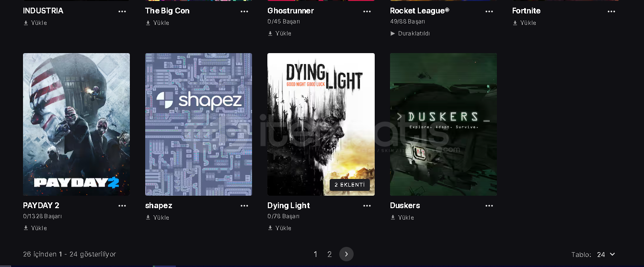Click the Rocket League® game title

[420, 11]
